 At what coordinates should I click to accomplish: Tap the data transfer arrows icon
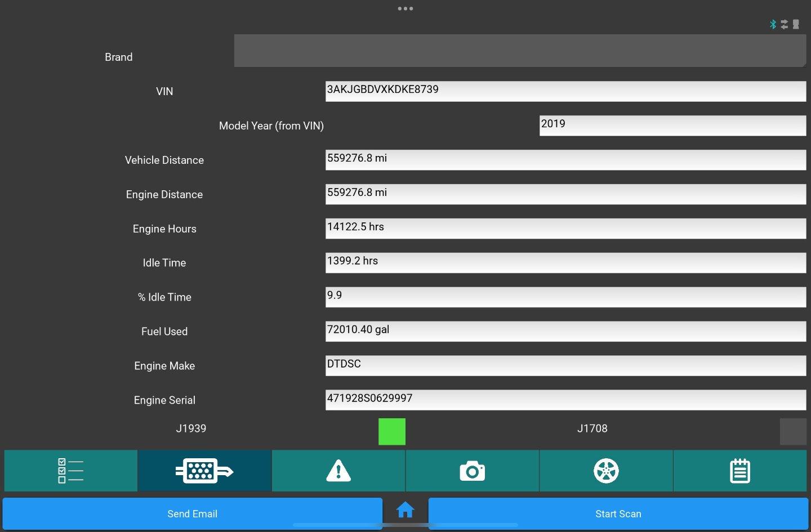(x=784, y=24)
